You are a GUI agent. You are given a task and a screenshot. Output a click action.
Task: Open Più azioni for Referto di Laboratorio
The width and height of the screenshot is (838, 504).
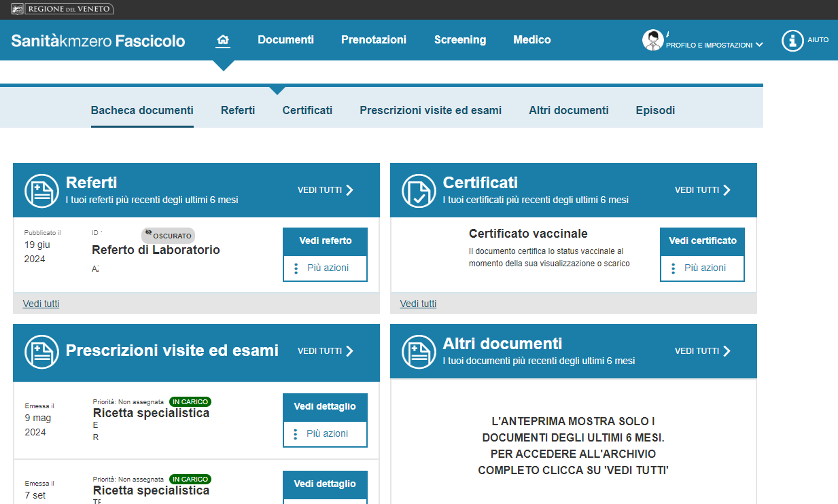click(325, 268)
